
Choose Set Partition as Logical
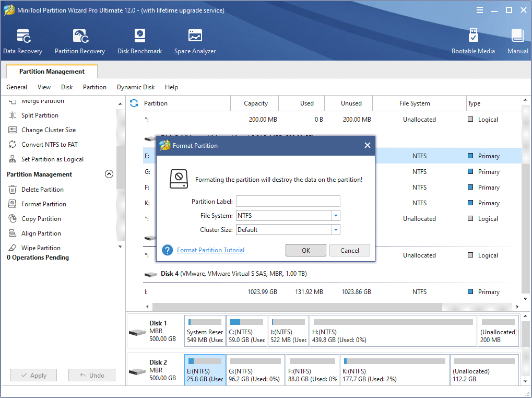coord(52,159)
